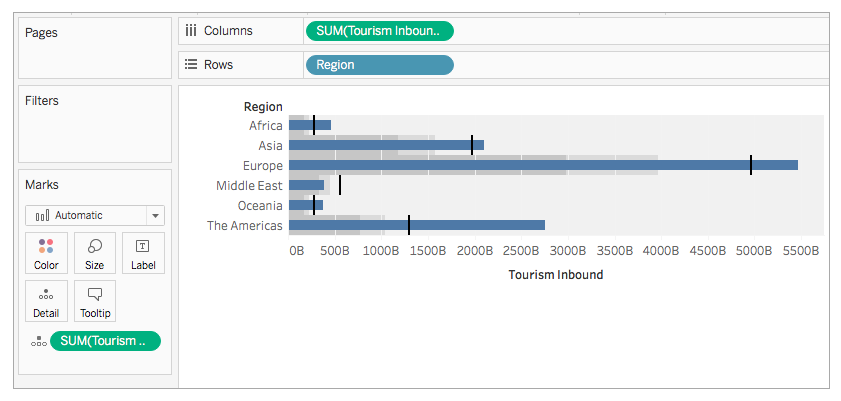Image resolution: width=841 pixels, height=401 pixels.
Task: Click the 2000B axis tick label
Action: click(x=475, y=251)
